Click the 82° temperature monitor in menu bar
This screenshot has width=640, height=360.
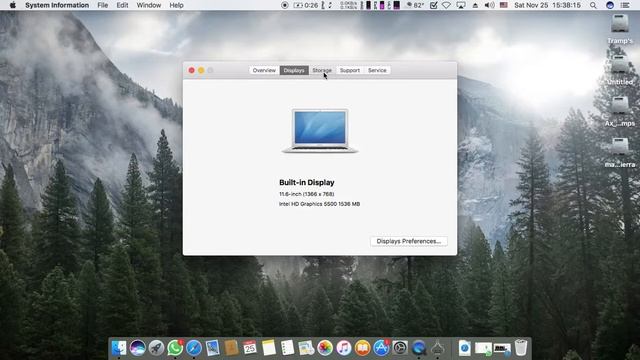pyautogui.click(x=415, y=5)
